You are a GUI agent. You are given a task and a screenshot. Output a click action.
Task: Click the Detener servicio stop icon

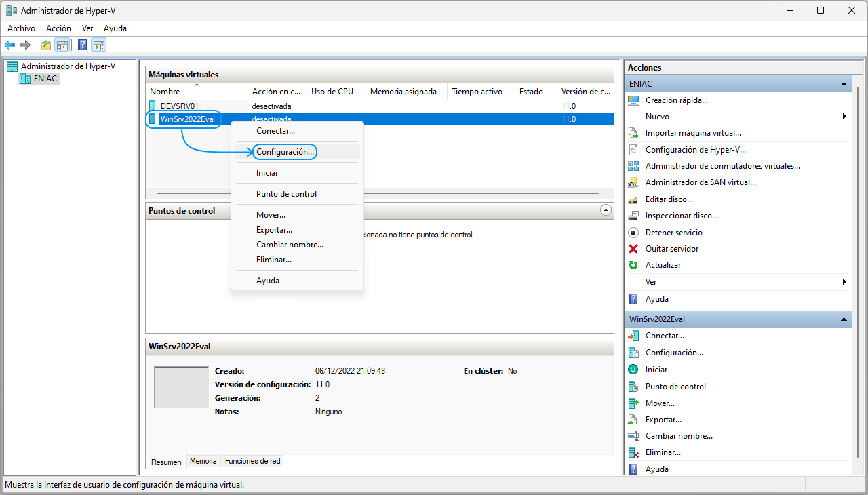(633, 232)
